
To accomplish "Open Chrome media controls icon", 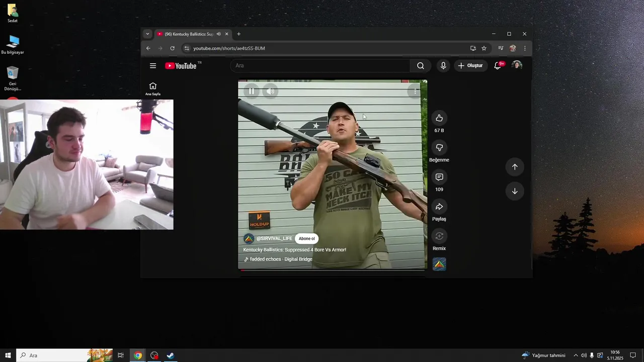I will [501, 48].
